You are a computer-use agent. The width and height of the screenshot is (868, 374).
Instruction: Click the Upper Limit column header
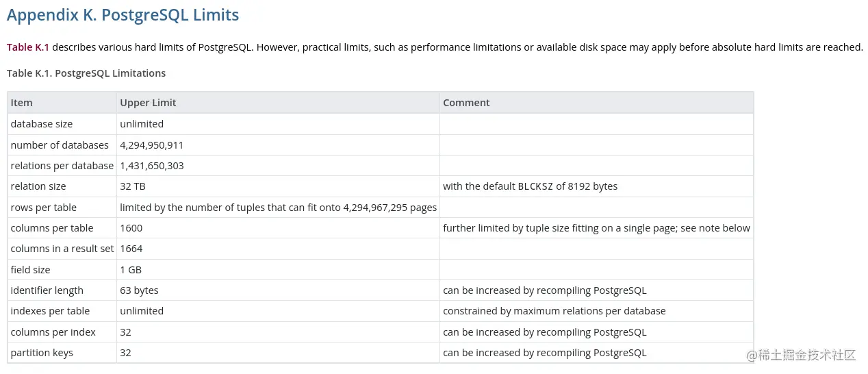point(148,103)
